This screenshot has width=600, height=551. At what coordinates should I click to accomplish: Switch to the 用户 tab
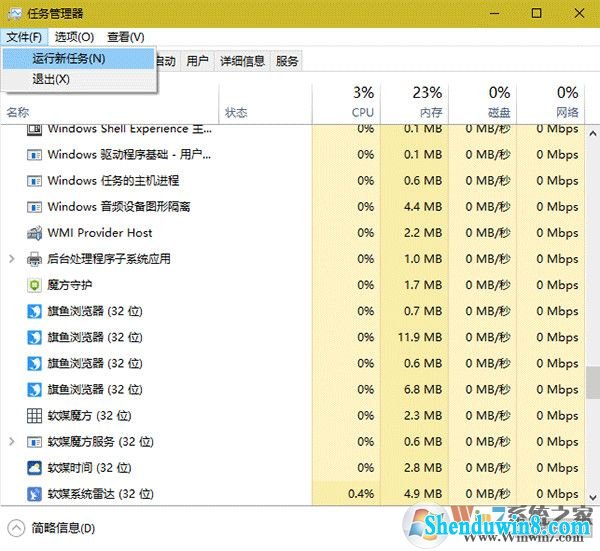point(197,61)
